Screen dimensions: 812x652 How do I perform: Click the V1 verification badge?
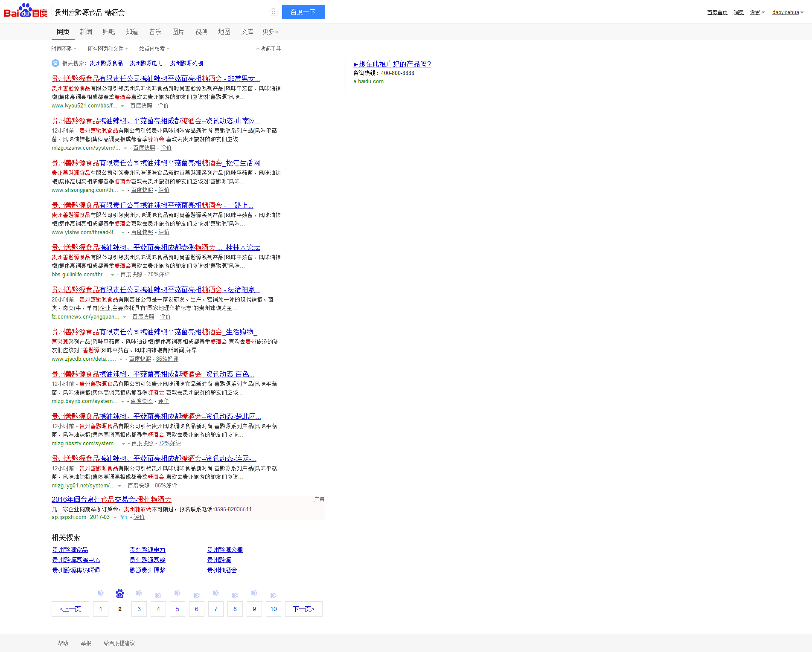[124, 517]
